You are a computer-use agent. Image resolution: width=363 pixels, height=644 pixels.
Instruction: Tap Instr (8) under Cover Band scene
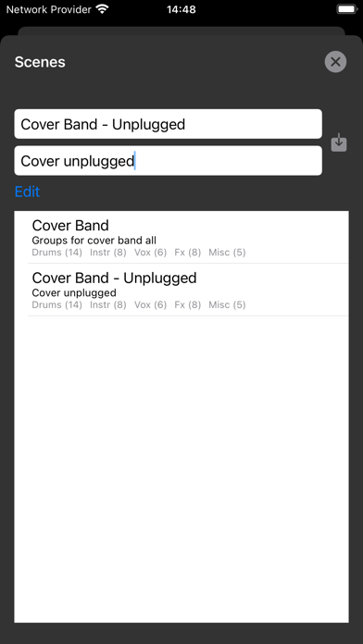(x=108, y=253)
